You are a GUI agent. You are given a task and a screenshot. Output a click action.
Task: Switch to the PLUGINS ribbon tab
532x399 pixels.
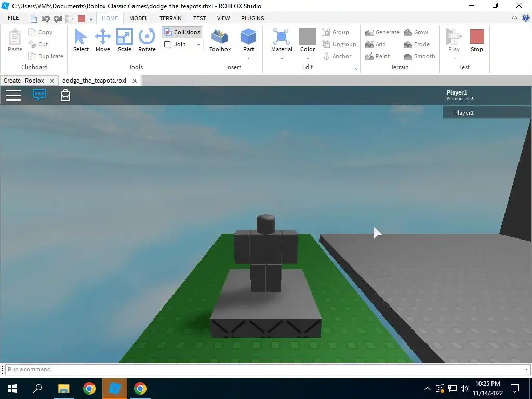[252, 18]
